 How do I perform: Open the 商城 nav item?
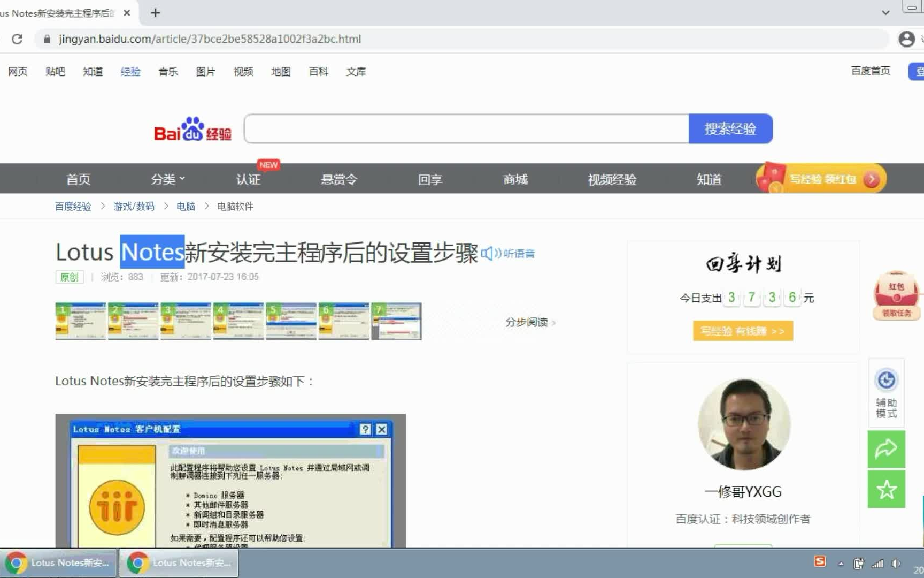tap(515, 179)
